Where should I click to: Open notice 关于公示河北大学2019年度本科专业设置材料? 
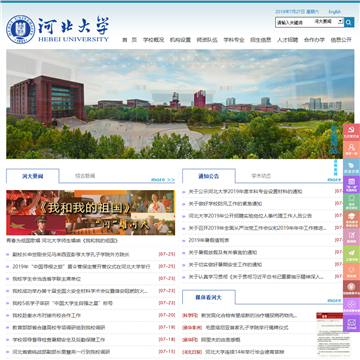coord(245,191)
